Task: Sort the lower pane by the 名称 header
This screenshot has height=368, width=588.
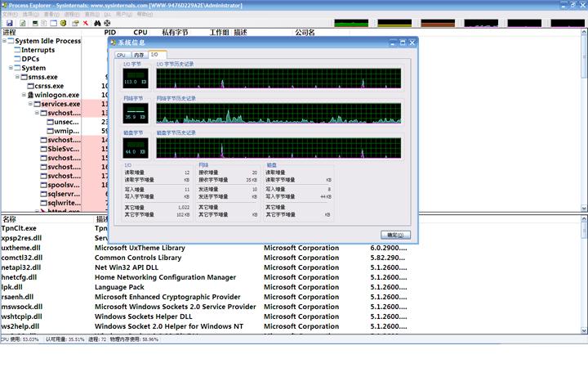Action: pyautogui.click(x=9, y=219)
